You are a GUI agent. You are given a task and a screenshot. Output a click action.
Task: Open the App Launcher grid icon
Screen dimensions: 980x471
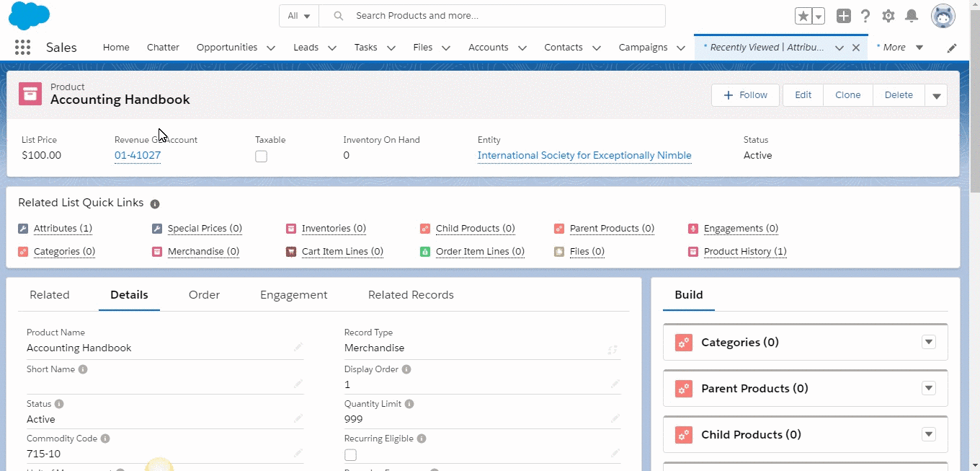click(x=22, y=48)
